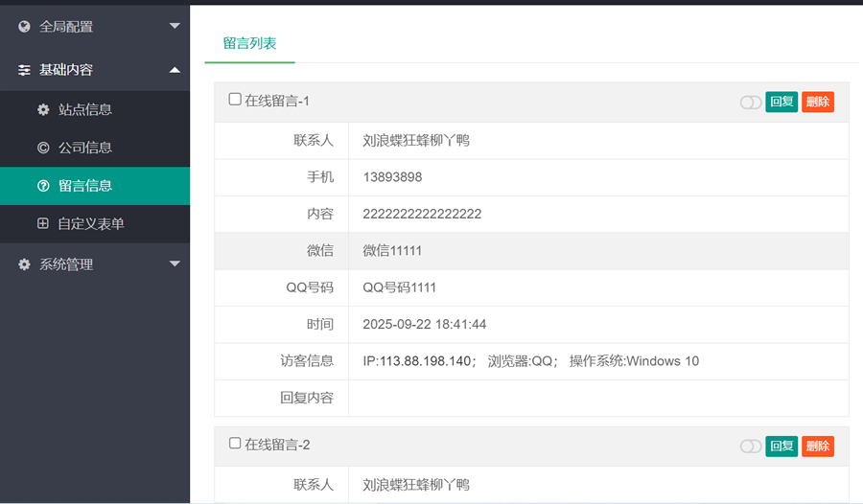Click 回复 button for 在线留言-1
Screen dimensions: 863x504
(x=781, y=102)
